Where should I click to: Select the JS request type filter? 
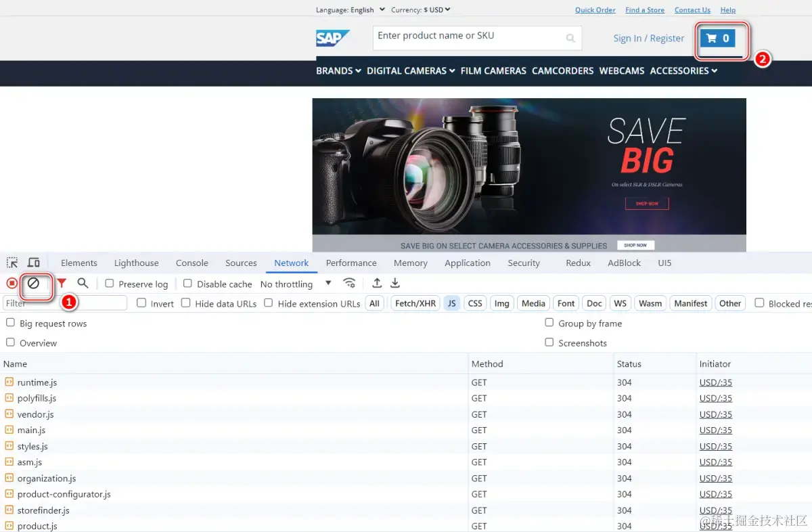tap(451, 303)
